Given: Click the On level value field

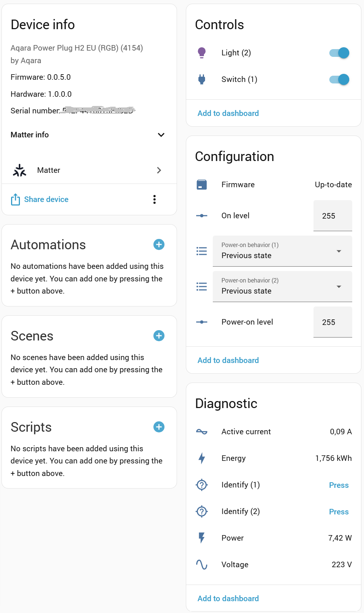Looking at the screenshot, I should click(333, 216).
